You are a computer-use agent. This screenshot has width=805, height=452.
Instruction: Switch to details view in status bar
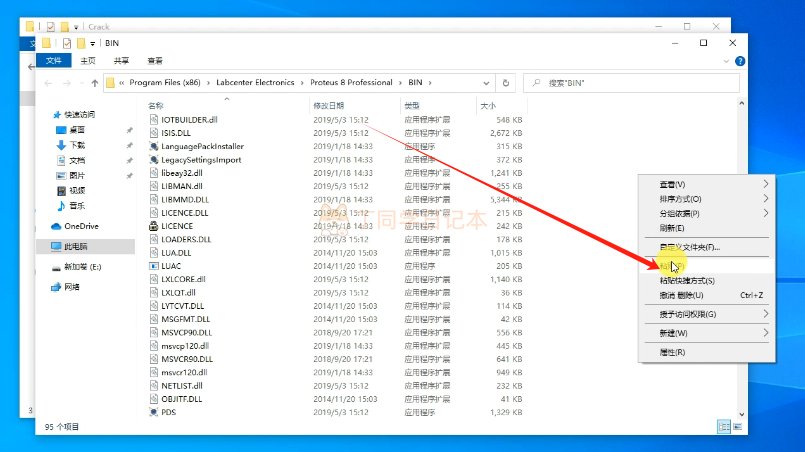[x=723, y=427]
